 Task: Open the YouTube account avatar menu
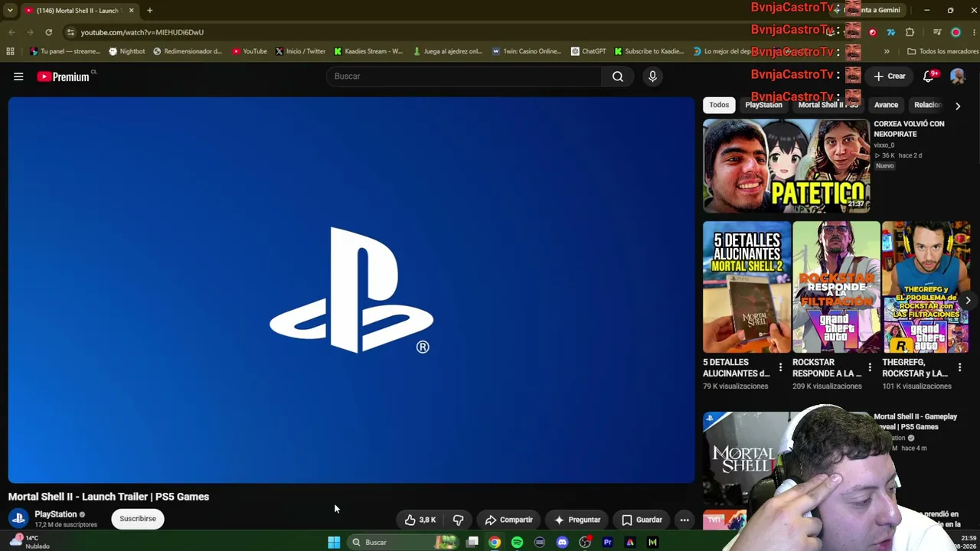(957, 77)
